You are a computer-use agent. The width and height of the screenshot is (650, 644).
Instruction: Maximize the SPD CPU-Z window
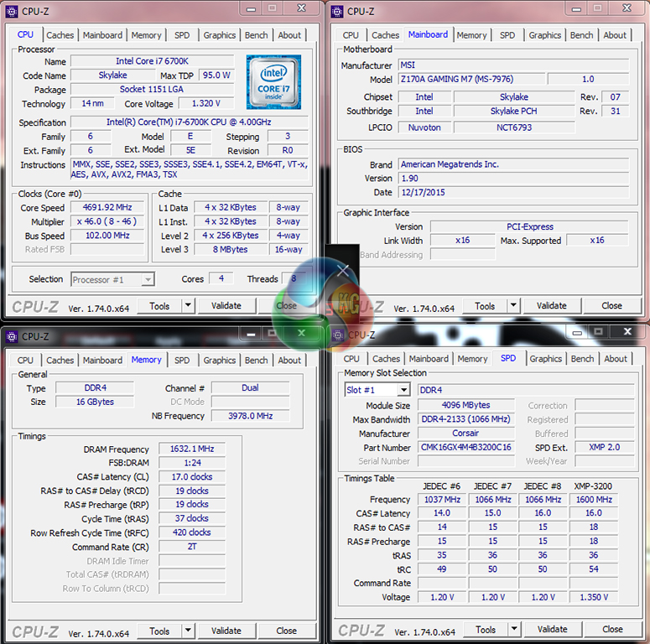point(598,331)
